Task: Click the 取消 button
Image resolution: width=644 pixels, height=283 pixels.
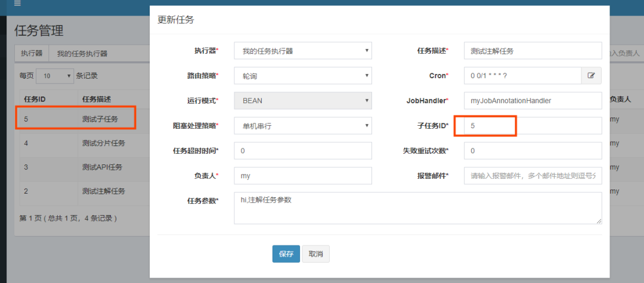Action: pyautogui.click(x=316, y=254)
